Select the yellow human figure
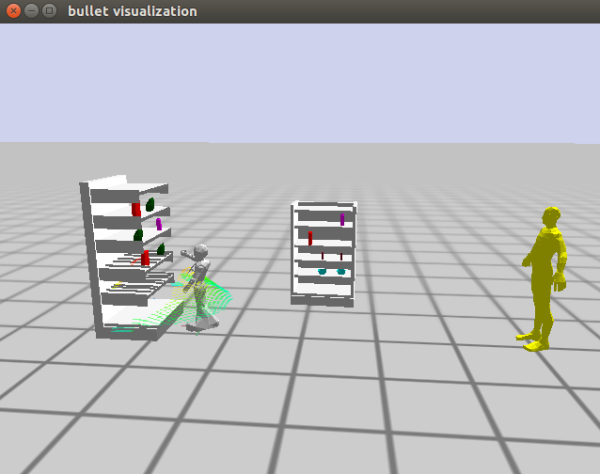The height and width of the screenshot is (474, 600). click(x=543, y=279)
